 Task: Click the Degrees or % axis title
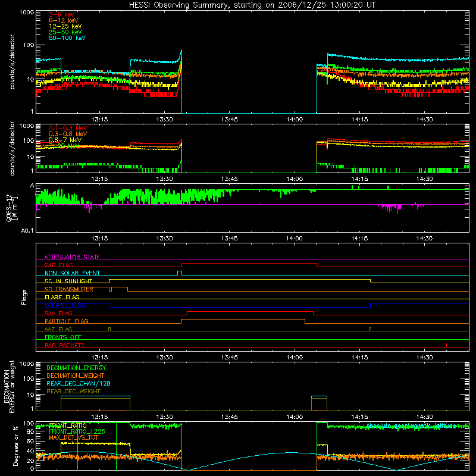tap(16, 446)
